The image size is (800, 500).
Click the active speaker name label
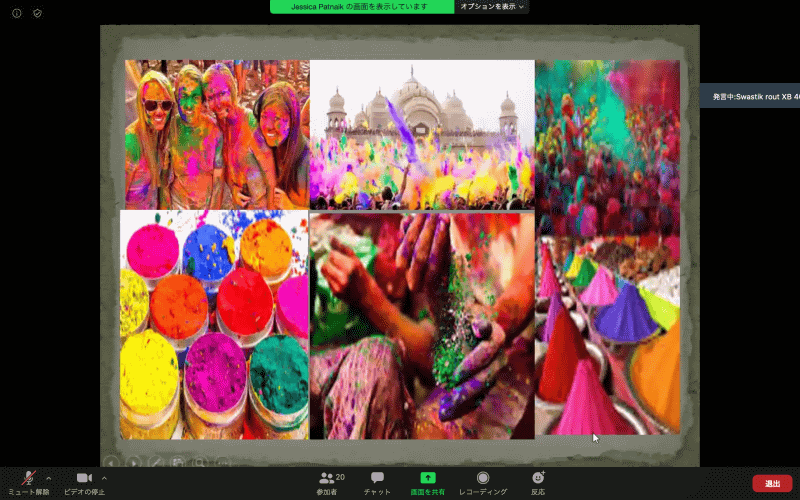tap(755, 97)
